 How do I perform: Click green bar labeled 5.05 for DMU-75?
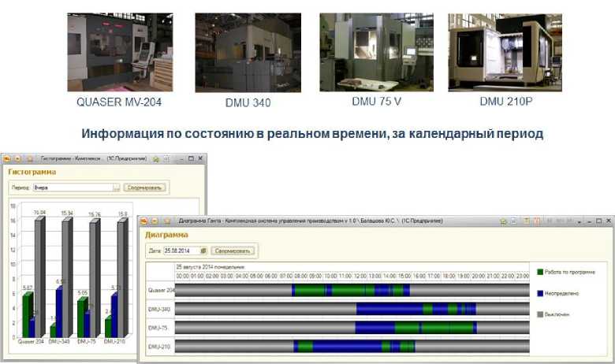pos(82,318)
